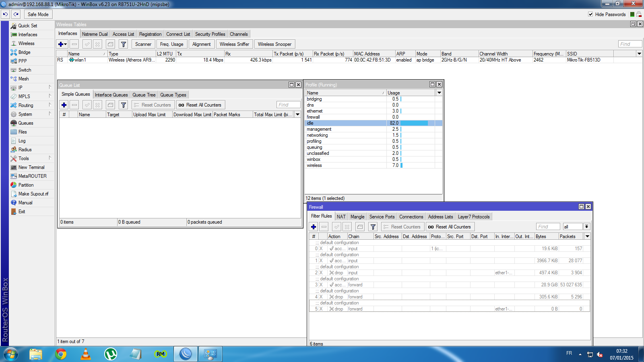Switch to the Queue Tree tab

tap(144, 95)
